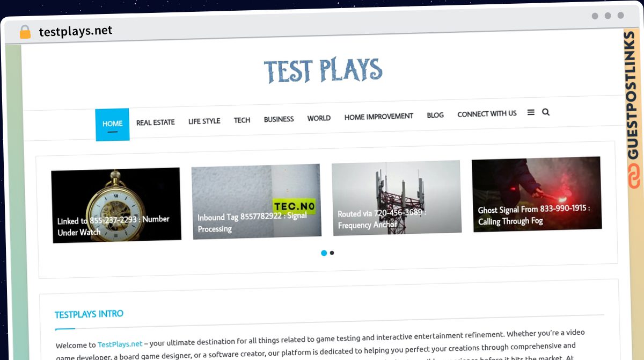Click the padlock icon in address bar

25,32
